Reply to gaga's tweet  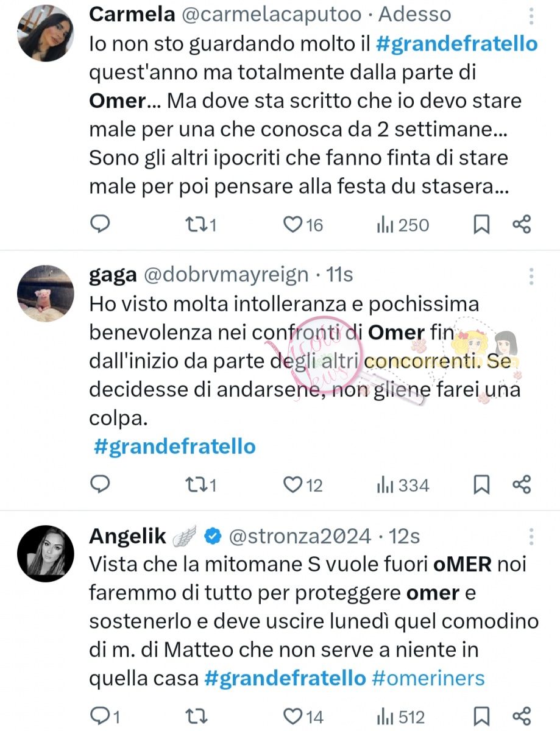tap(100, 484)
